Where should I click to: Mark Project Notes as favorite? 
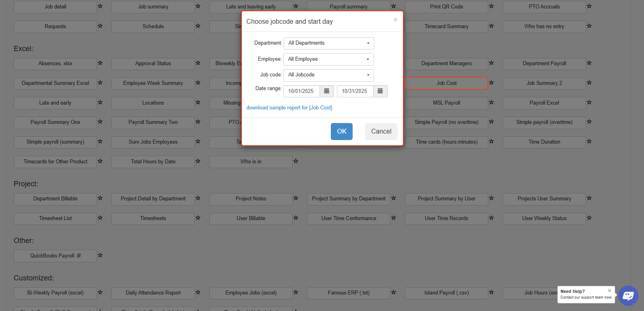(x=296, y=198)
